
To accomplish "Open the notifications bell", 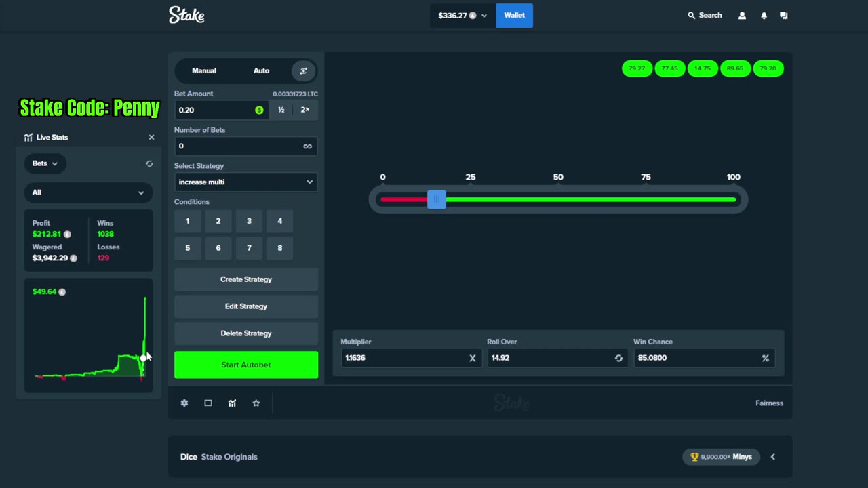I will pyautogui.click(x=764, y=15).
